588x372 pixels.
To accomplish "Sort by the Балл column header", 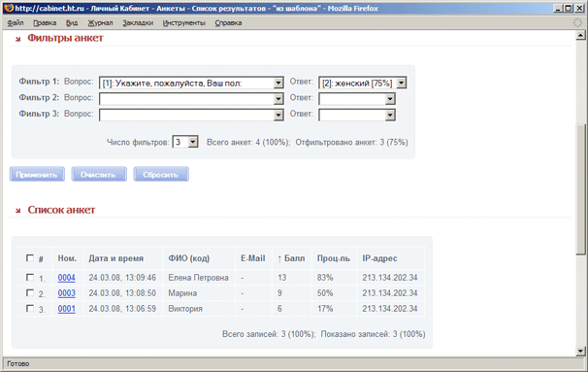I will (291, 258).
